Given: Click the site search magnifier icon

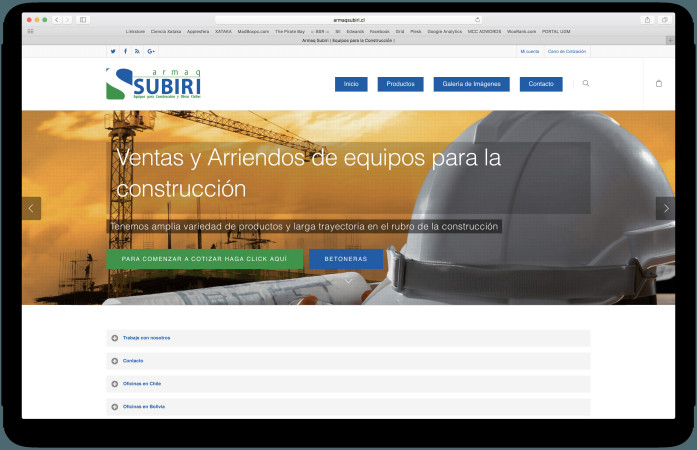Looking at the screenshot, I should tap(586, 83).
